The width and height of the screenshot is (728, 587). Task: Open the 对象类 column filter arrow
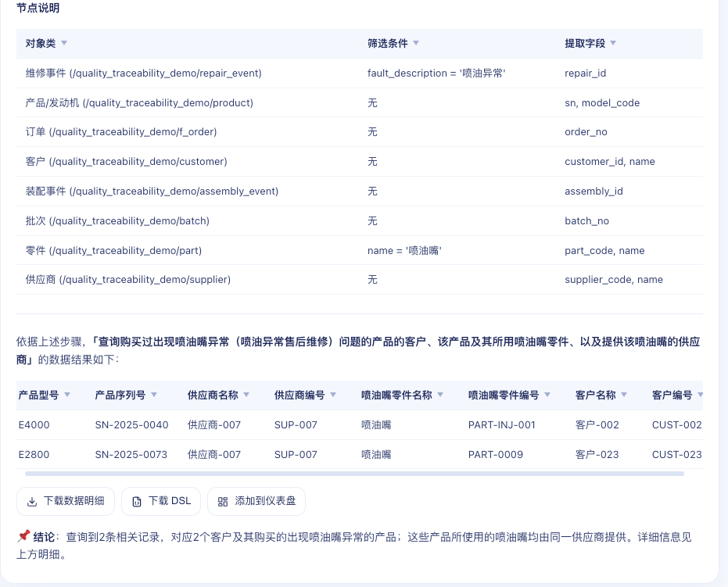click(x=64, y=43)
